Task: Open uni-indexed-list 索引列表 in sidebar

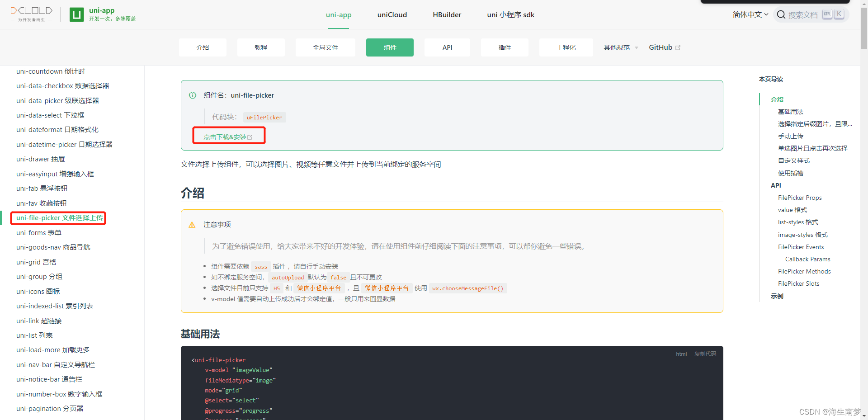Action: [x=55, y=306]
